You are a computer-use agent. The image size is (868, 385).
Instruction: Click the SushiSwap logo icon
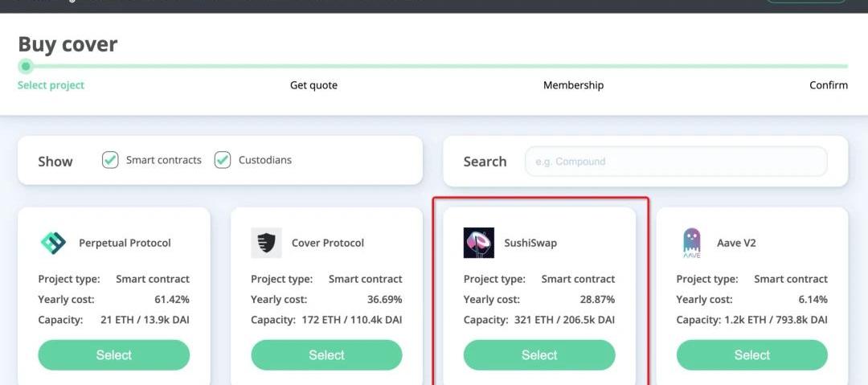tap(479, 243)
